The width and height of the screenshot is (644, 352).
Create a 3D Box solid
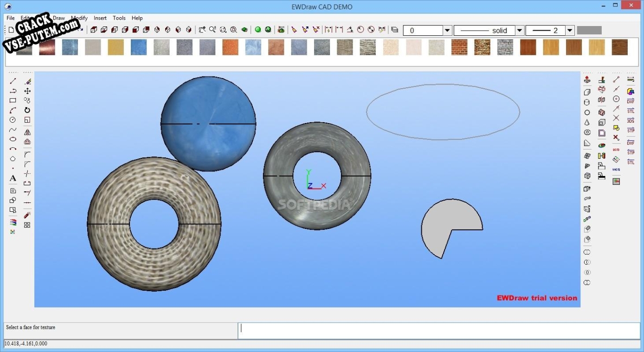tap(587, 92)
